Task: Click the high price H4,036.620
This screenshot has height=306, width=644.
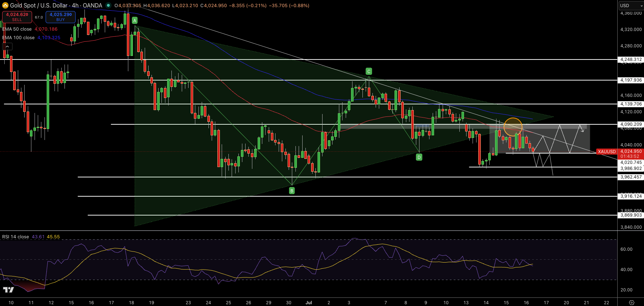Action: [x=157, y=6]
